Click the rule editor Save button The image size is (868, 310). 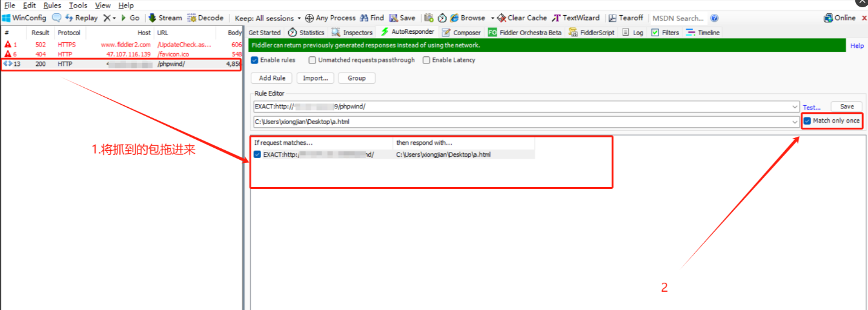tap(846, 107)
